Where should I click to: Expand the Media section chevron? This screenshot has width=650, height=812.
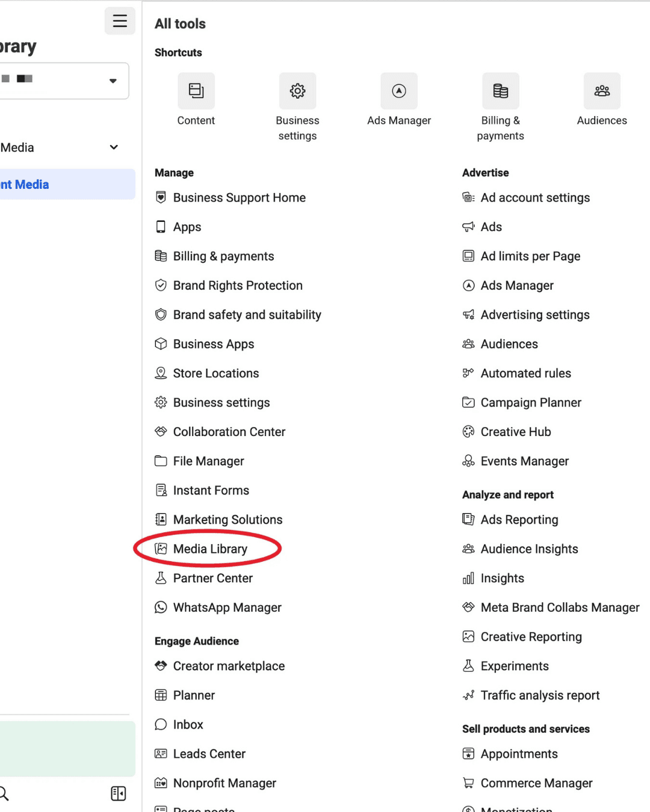pyautogui.click(x=114, y=147)
